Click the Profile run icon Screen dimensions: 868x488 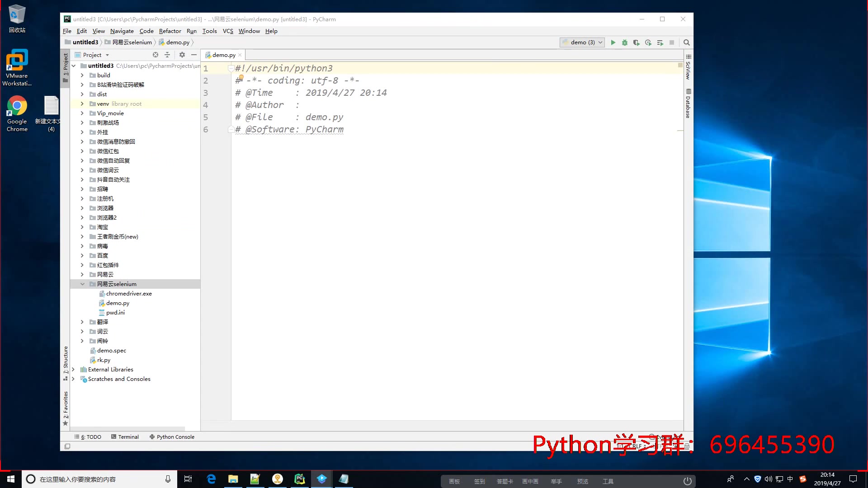pos(648,42)
